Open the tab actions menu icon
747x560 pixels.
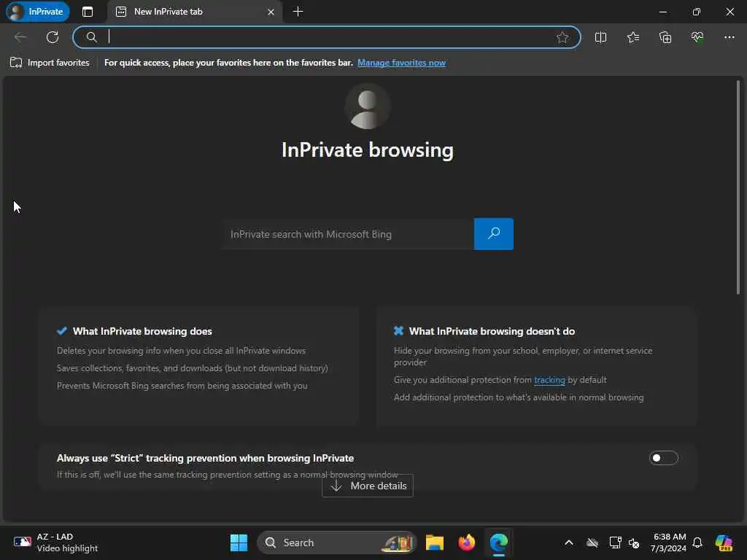coord(88,12)
